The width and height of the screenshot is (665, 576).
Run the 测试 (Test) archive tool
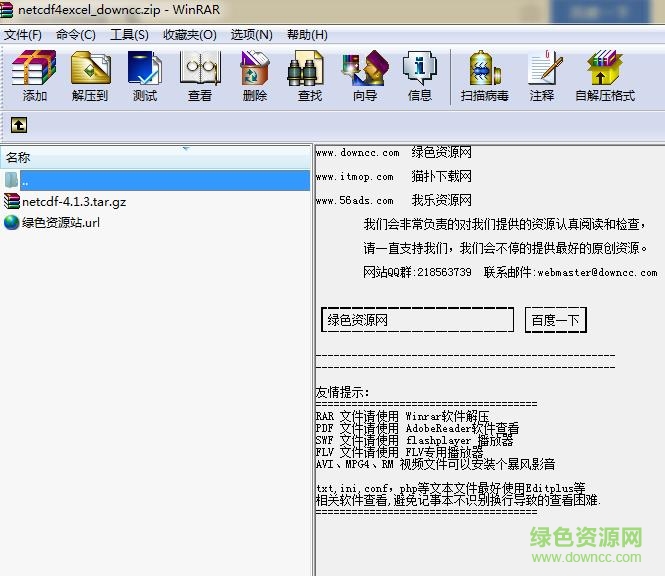coord(145,76)
